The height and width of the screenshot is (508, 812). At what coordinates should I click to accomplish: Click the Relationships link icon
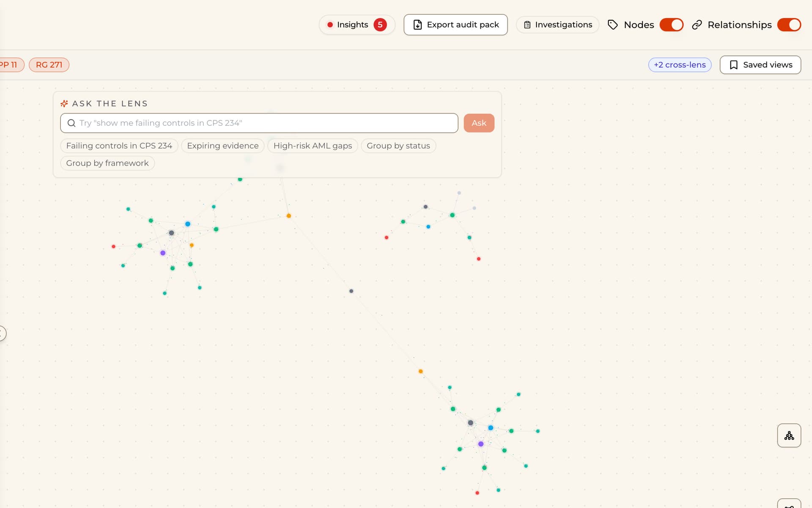tap(697, 25)
